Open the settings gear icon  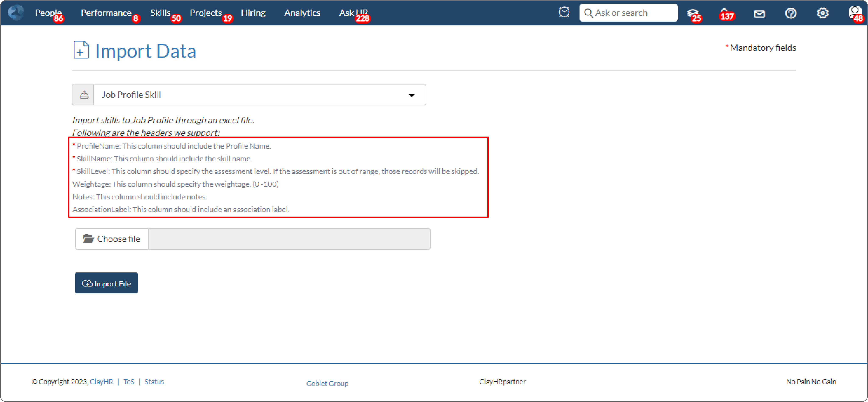coord(822,13)
